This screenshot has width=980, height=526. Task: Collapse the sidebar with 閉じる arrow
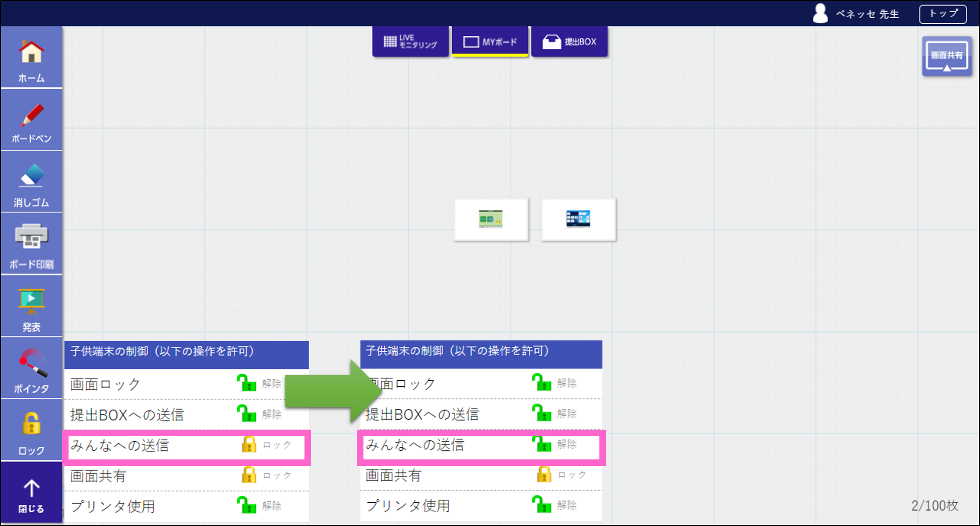click(31, 494)
